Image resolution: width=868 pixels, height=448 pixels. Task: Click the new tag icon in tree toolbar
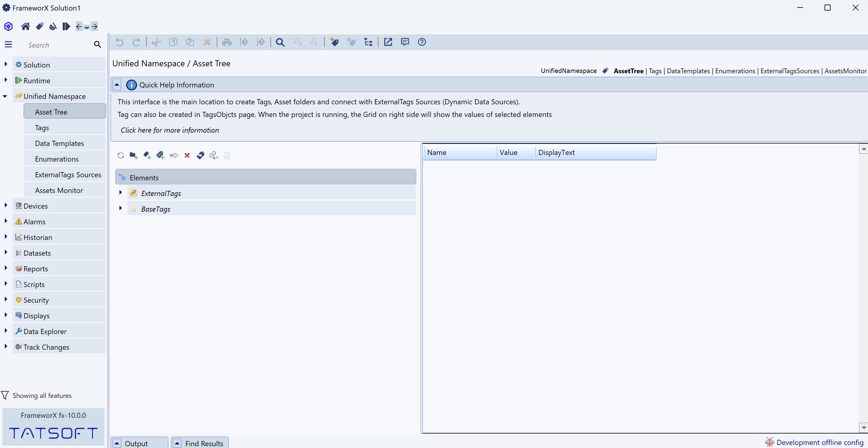coord(147,155)
